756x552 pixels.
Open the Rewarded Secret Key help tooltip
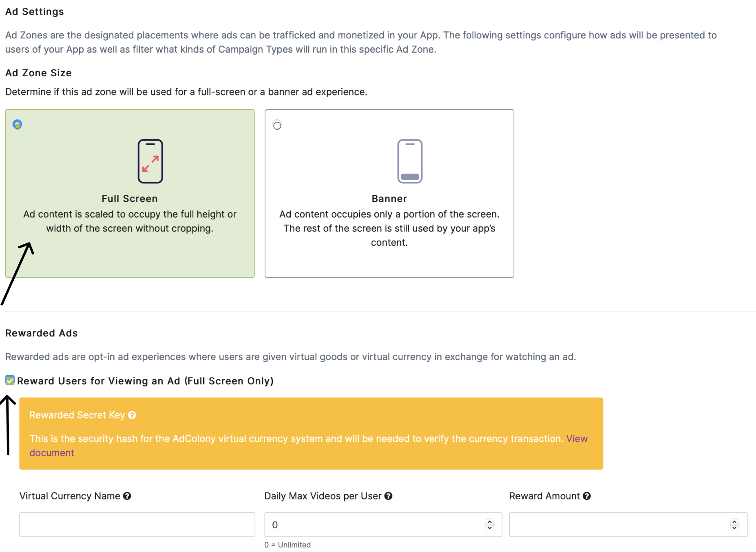tap(132, 415)
